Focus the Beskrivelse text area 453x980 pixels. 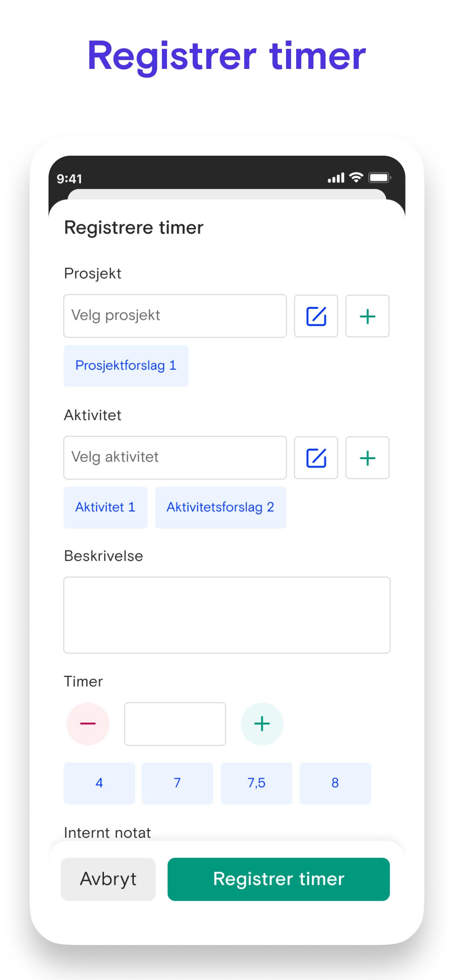(227, 615)
